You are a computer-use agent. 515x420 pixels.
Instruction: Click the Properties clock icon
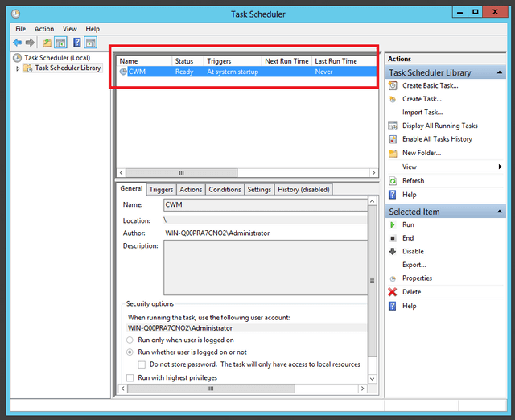pyautogui.click(x=393, y=278)
